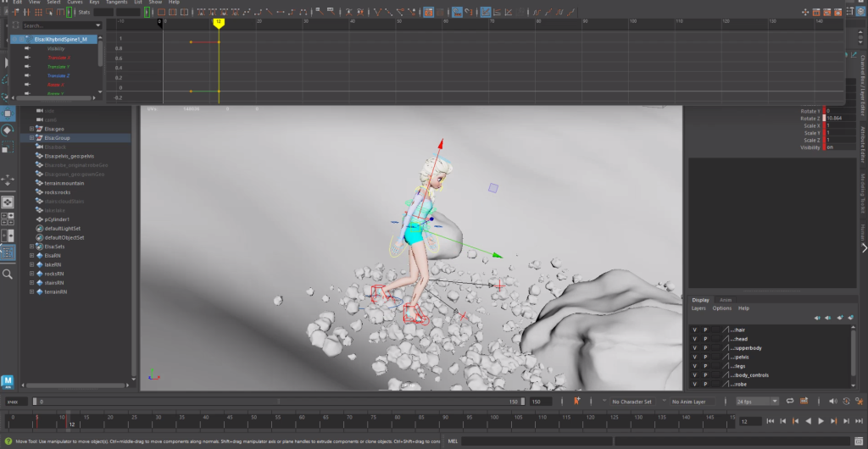This screenshot has height=449, width=868.
Task: Toggle loop playback mode icon
Action: tap(790, 401)
